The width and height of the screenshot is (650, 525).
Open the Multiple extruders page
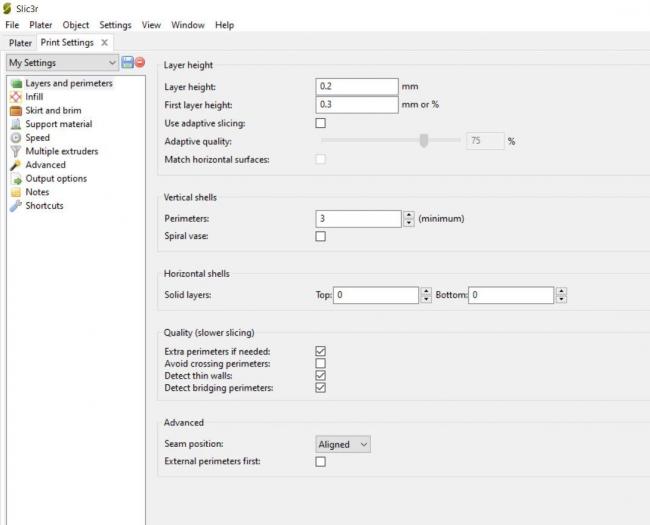tap(61, 151)
